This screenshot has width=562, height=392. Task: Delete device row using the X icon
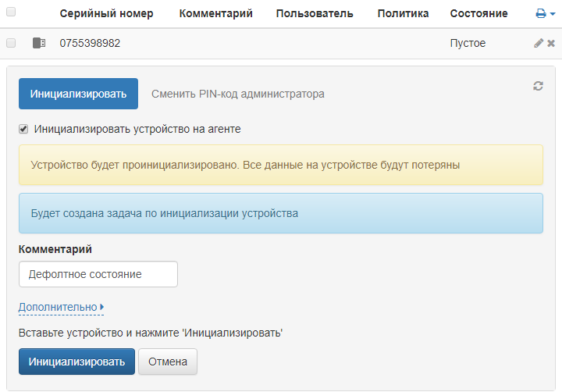(551, 44)
